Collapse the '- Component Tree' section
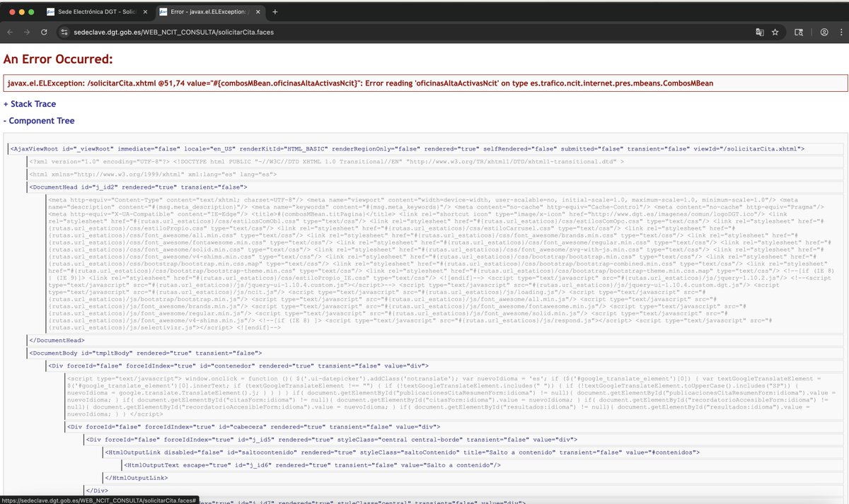This screenshot has width=849, height=504. point(39,121)
